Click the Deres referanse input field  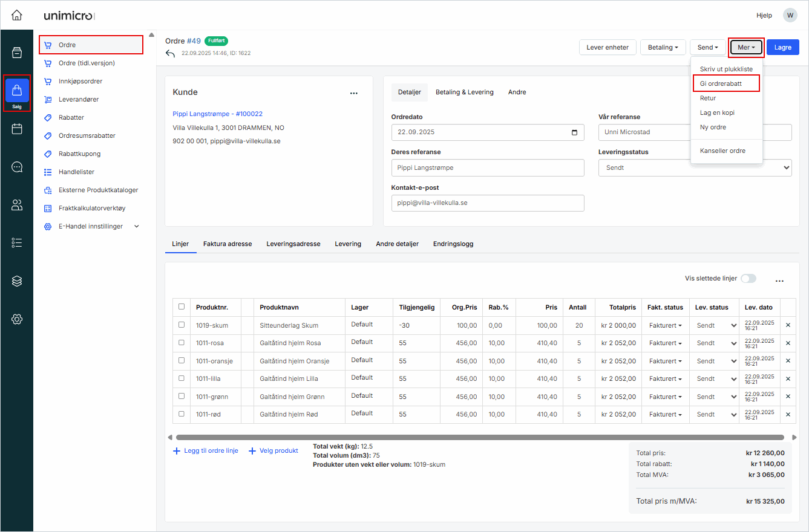[487, 167]
